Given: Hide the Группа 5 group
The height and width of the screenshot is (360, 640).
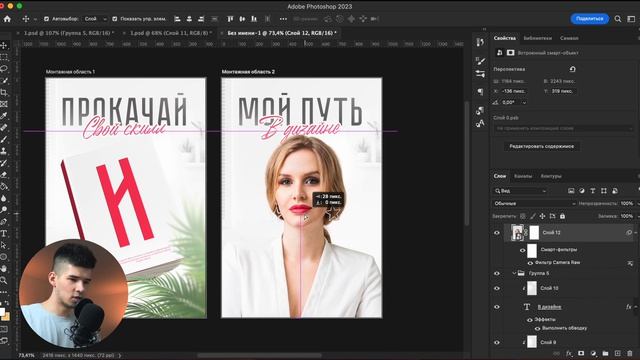Looking at the screenshot, I should pyautogui.click(x=497, y=273).
